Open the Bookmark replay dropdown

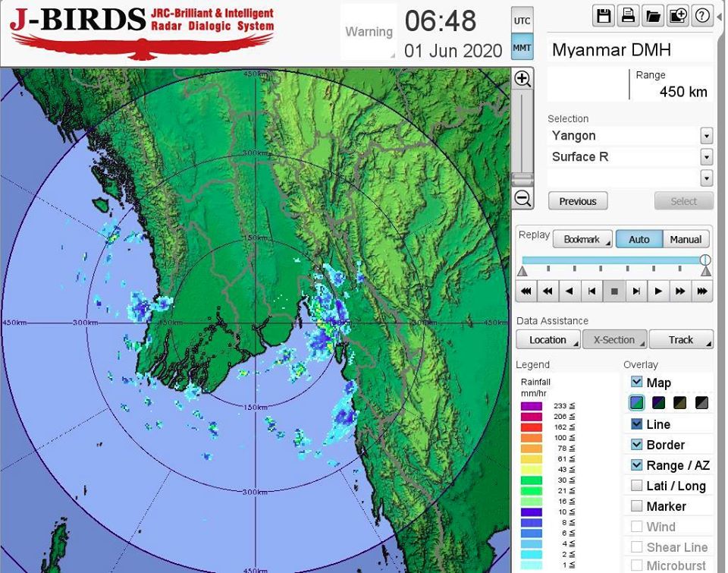pyautogui.click(x=582, y=239)
